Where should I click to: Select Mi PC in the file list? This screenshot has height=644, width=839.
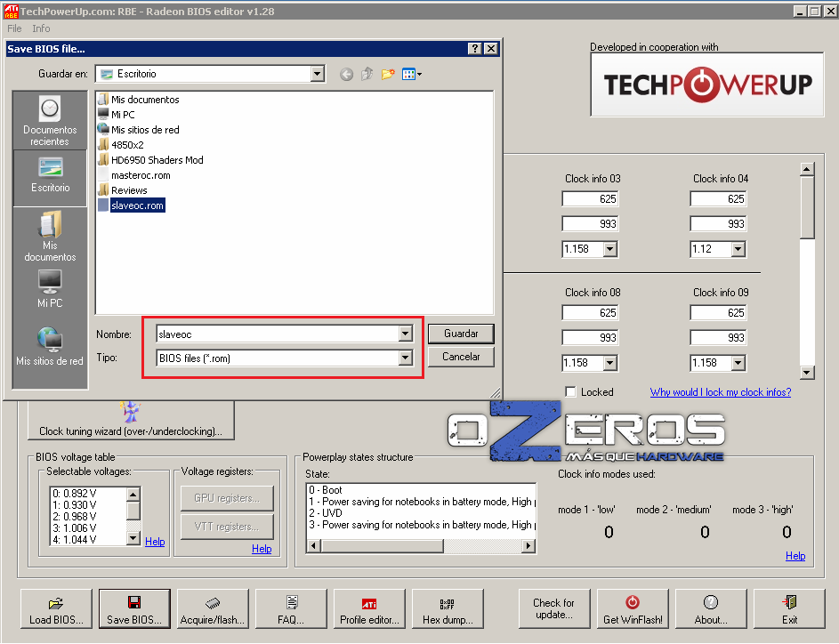coord(117,115)
